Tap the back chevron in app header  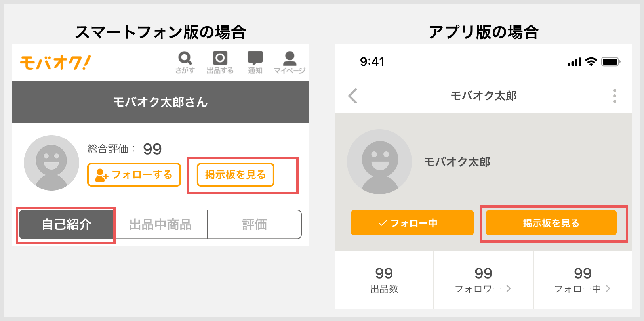[352, 96]
